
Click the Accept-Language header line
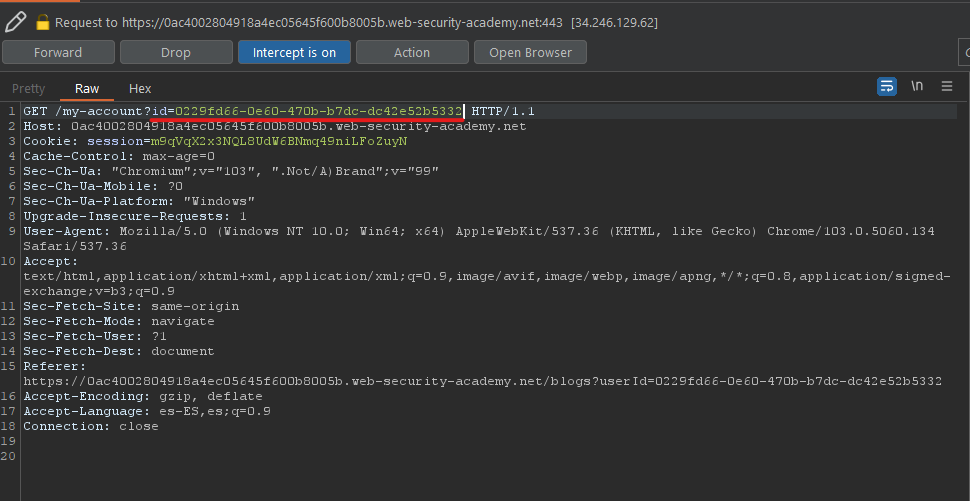pos(147,411)
